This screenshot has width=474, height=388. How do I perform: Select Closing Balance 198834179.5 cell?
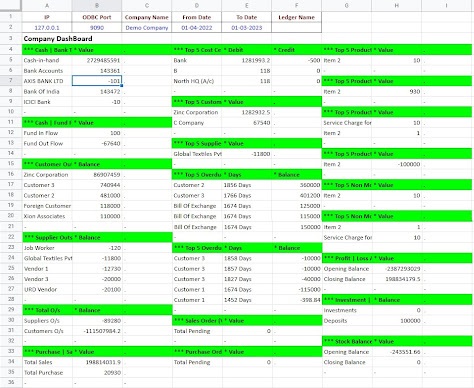pos(397,279)
